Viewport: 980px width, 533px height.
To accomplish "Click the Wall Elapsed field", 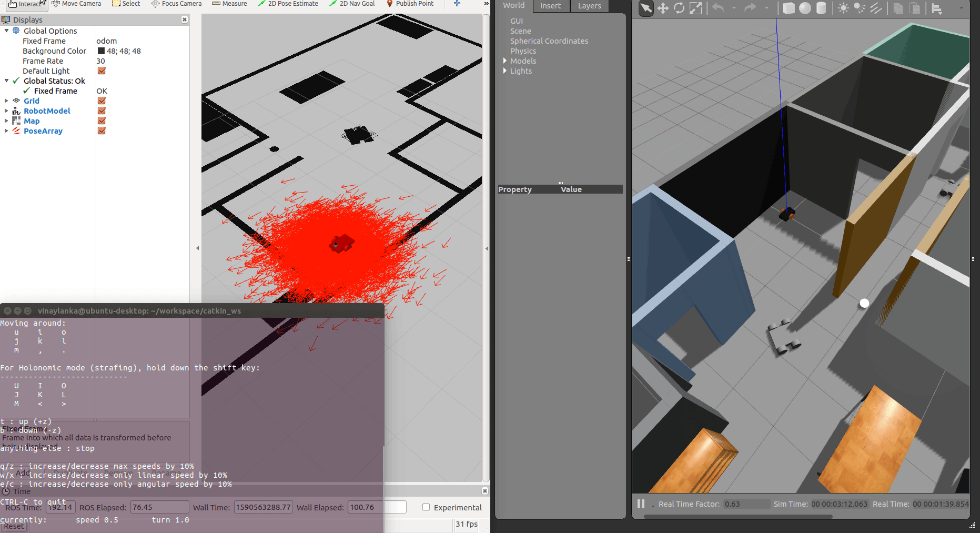I will pyautogui.click(x=377, y=507).
